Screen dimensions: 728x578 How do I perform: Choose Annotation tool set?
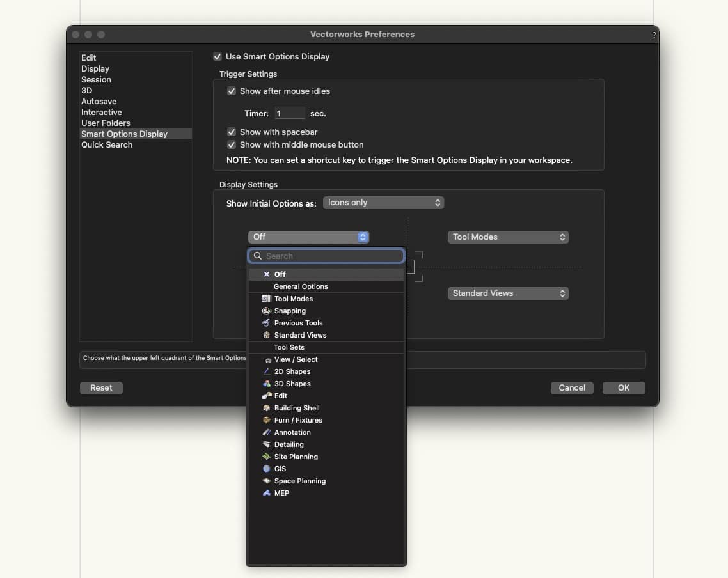[326, 432]
